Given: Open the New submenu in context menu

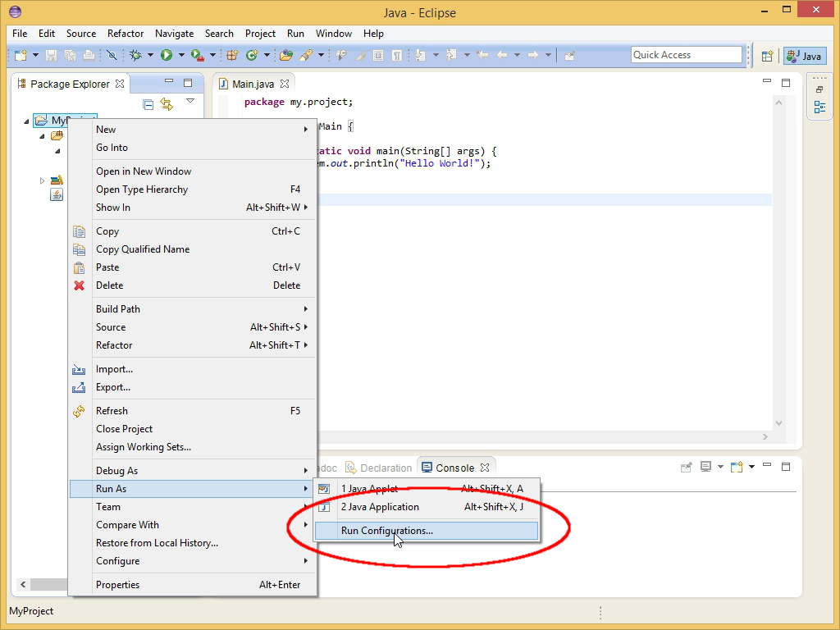Looking at the screenshot, I should pyautogui.click(x=193, y=130).
